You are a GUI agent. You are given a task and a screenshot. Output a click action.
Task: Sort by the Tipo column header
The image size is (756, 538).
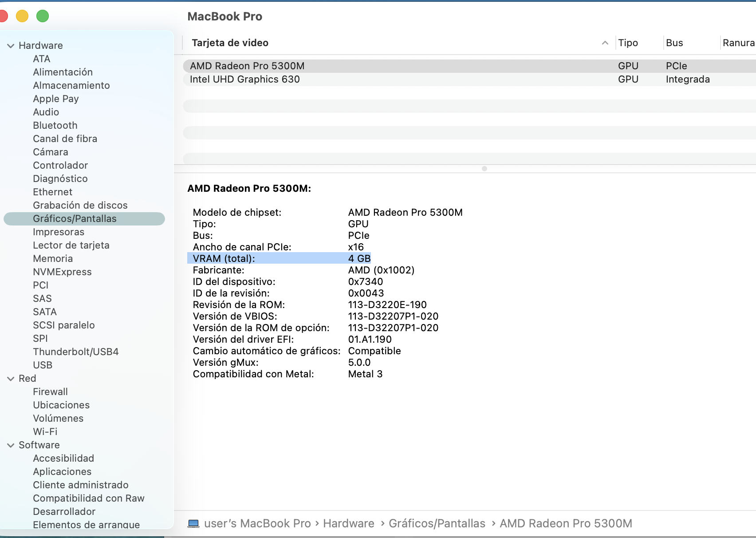pos(628,43)
